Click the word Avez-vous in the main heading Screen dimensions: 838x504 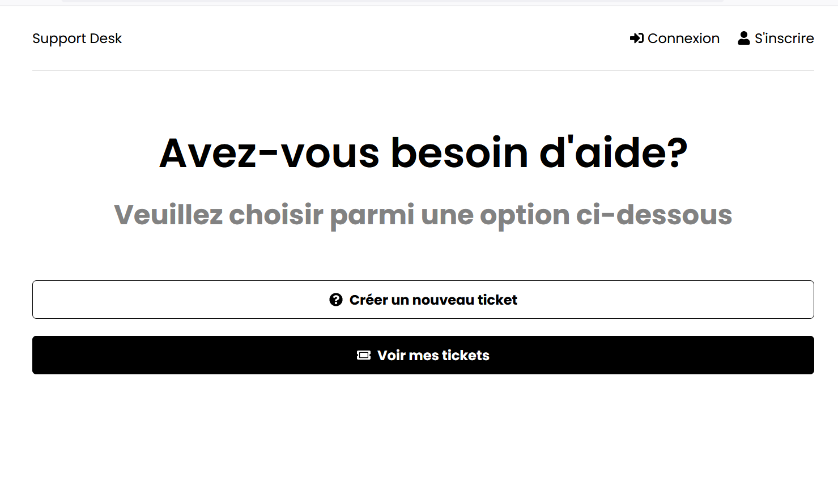point(269,153)
